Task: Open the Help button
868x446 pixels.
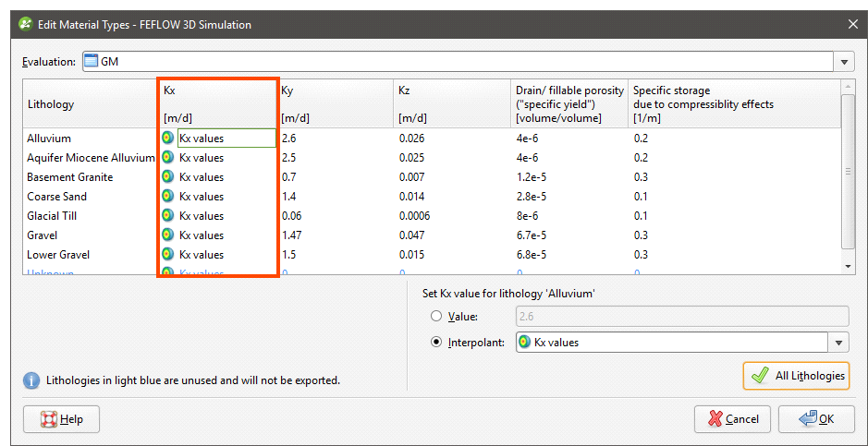Action: (x=62, y=419)
